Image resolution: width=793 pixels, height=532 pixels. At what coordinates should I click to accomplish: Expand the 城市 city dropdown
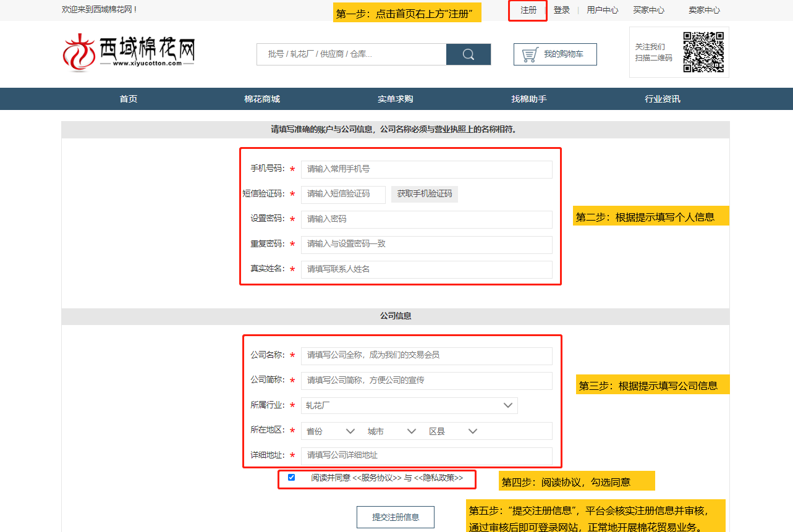(392, 431)
